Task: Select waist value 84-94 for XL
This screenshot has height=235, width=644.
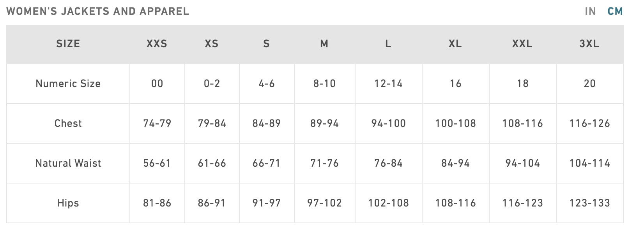Action: [455, 163]
